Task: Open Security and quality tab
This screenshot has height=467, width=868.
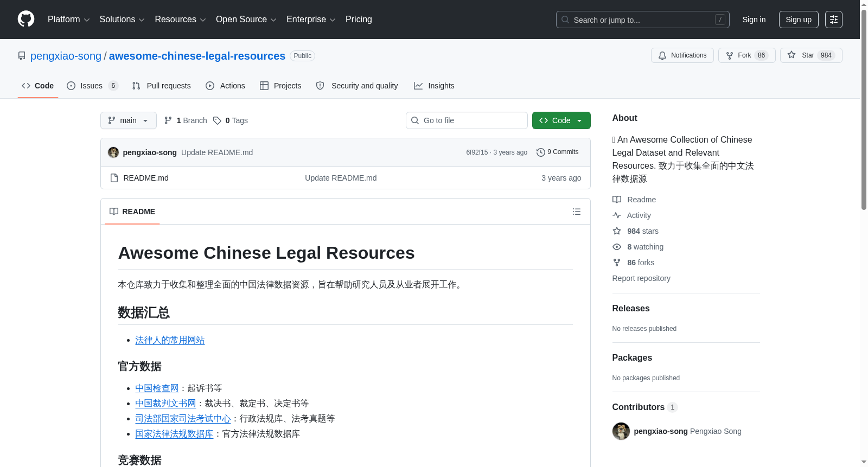Action: click(x=357, y=86)
